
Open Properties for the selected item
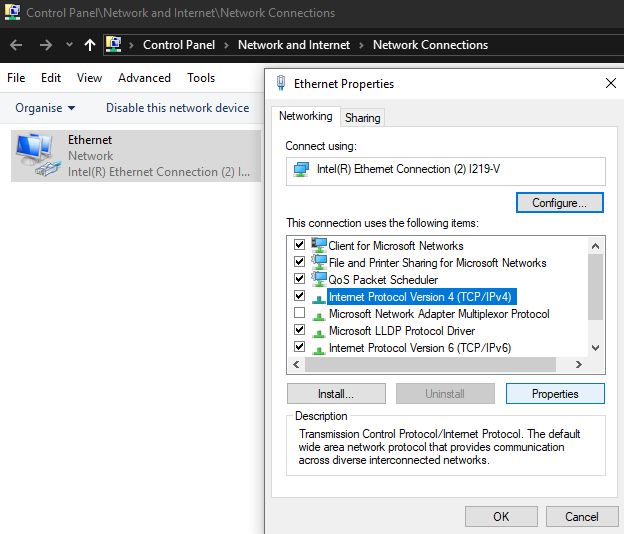tap(555, 394)
